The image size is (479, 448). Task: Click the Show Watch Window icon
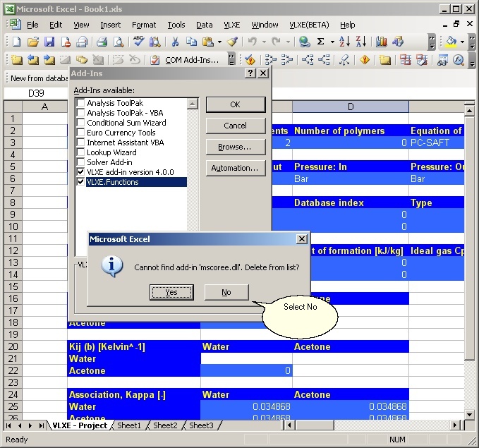point(442,60)
